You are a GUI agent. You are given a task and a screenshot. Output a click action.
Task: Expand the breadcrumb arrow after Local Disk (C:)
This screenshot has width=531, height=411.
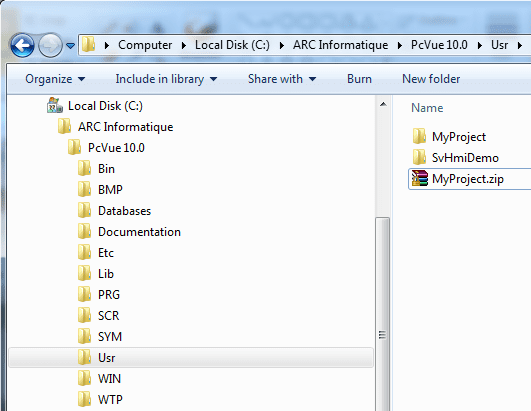[x=281, y=45]
